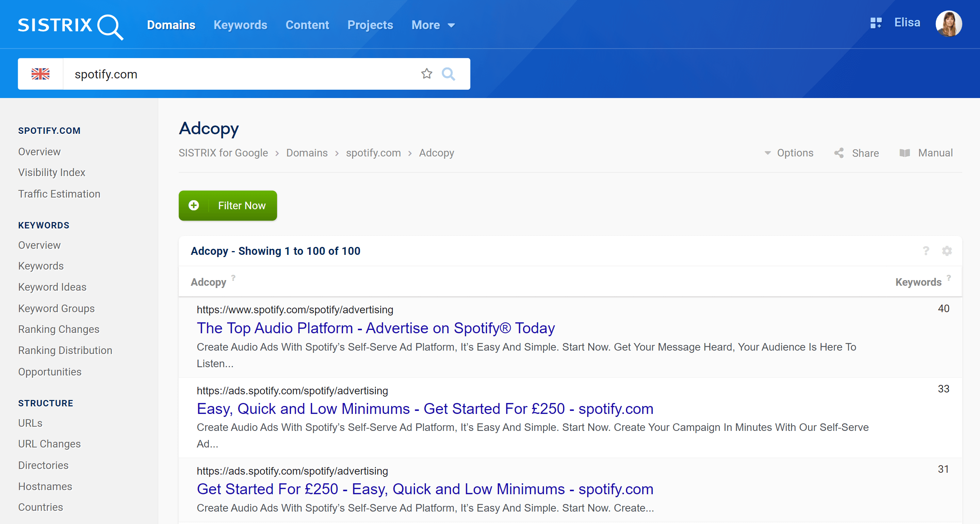Click the spotify.com search input field
Image resolution: width=980 pixels, height=524 pixels.
pyautogui.click(x=244, y=73)
